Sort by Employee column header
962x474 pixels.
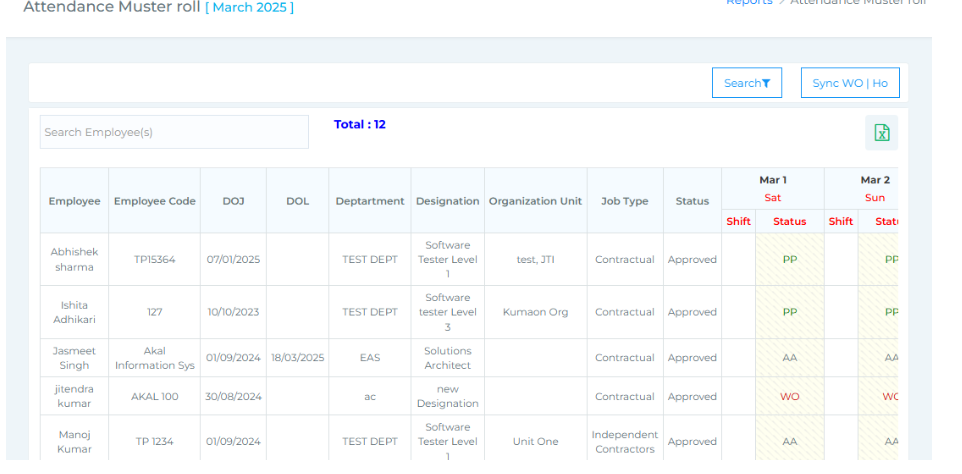pos(74,201)
